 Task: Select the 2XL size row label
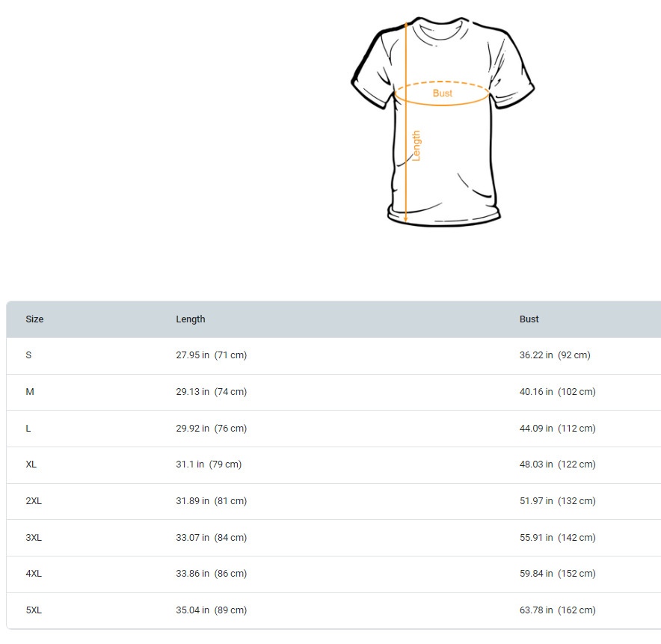(x=34, y=501)
